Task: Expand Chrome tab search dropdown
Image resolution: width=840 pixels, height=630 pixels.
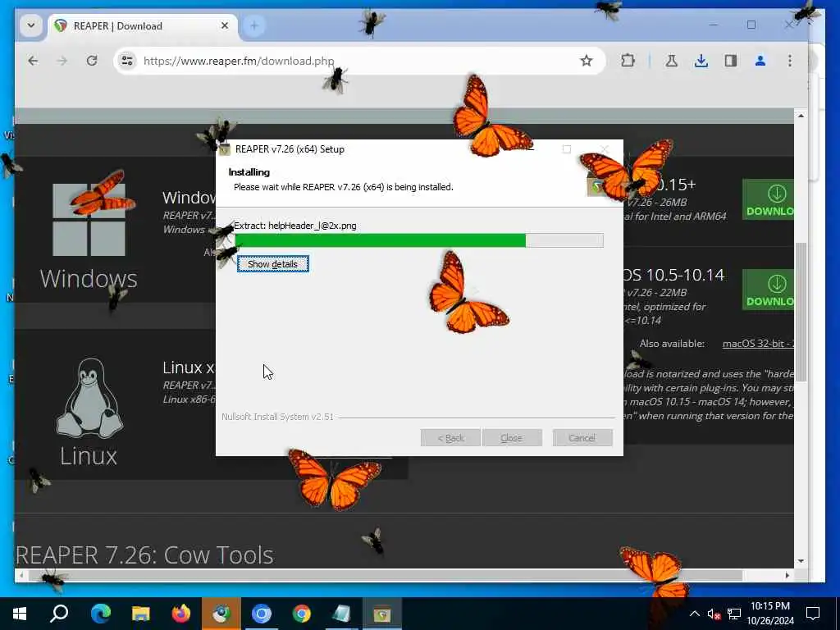Action: click(31, 25)
